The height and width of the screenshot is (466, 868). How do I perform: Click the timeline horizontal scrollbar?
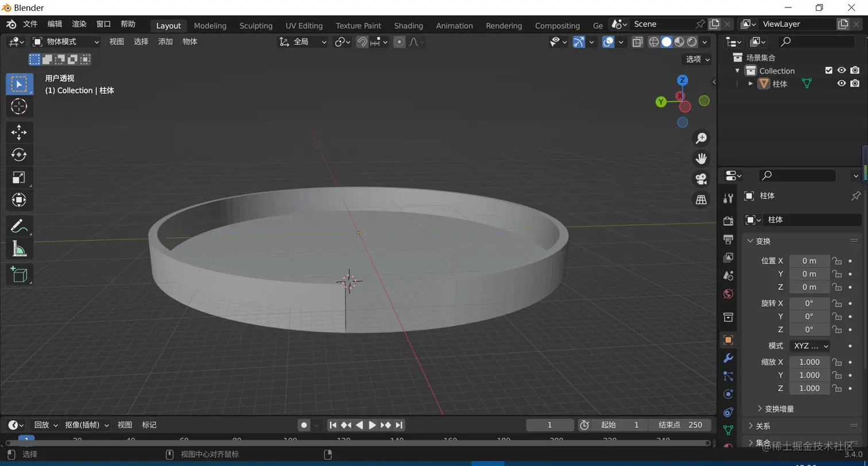coord(358,443)
